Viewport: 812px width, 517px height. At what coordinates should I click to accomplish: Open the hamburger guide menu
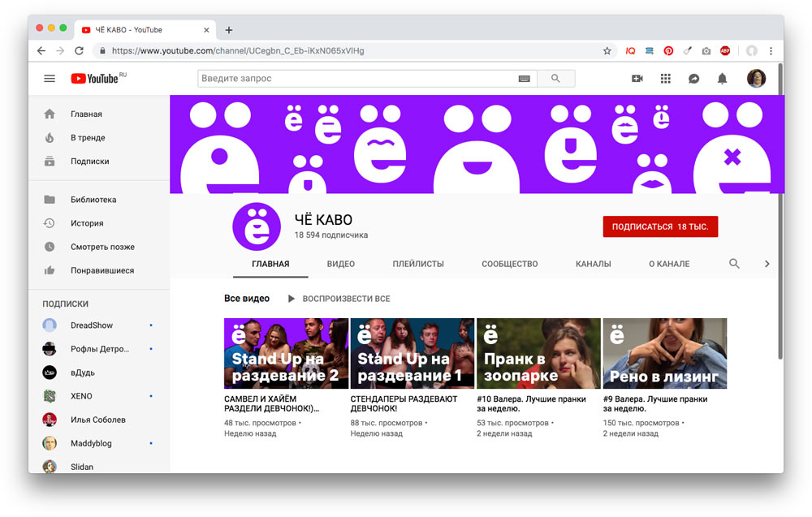click(50, 79)
